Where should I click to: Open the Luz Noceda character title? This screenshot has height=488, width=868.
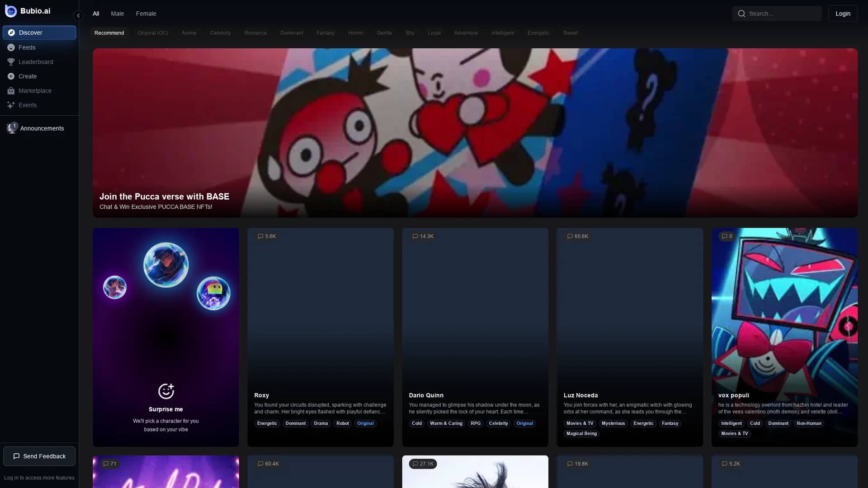580,395
